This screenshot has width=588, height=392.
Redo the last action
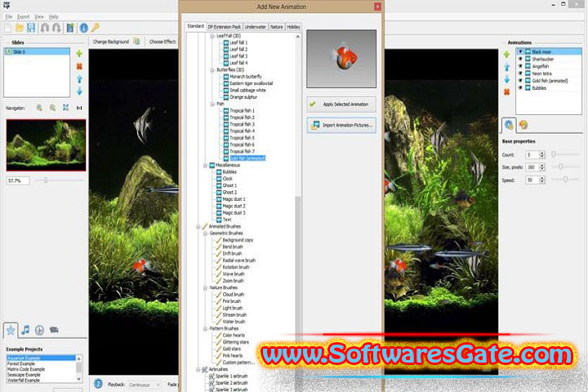56,28
